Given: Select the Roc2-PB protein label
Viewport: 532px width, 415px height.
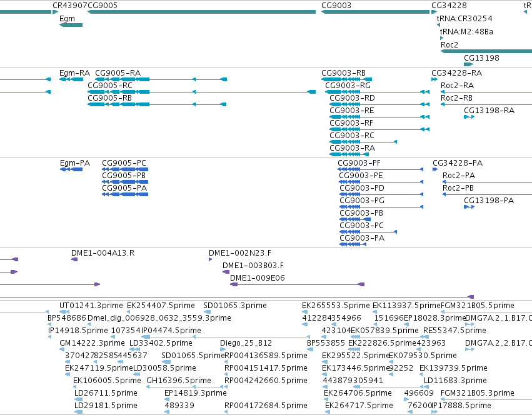Looking at the screenshot, I should pyautogui.click(x=458, y=188).
